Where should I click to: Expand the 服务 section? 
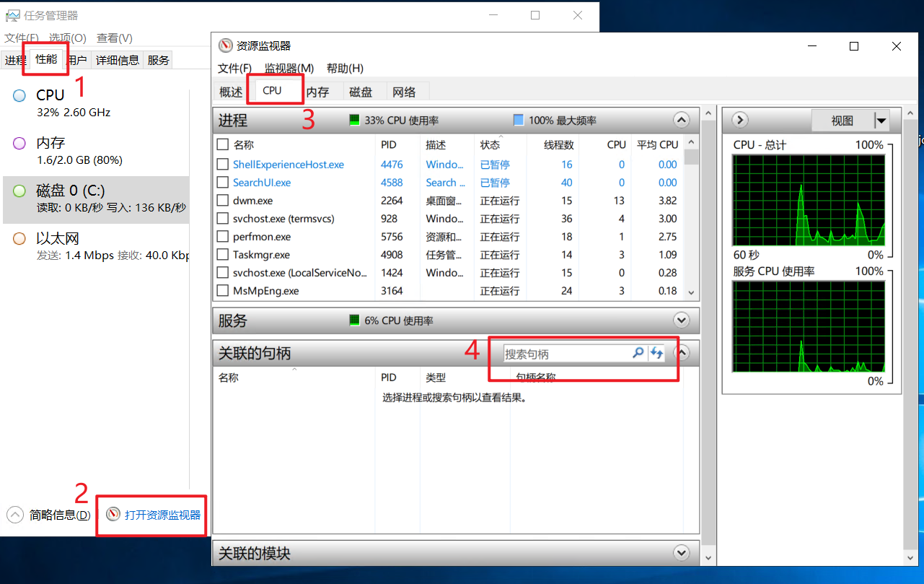point(681,320)
